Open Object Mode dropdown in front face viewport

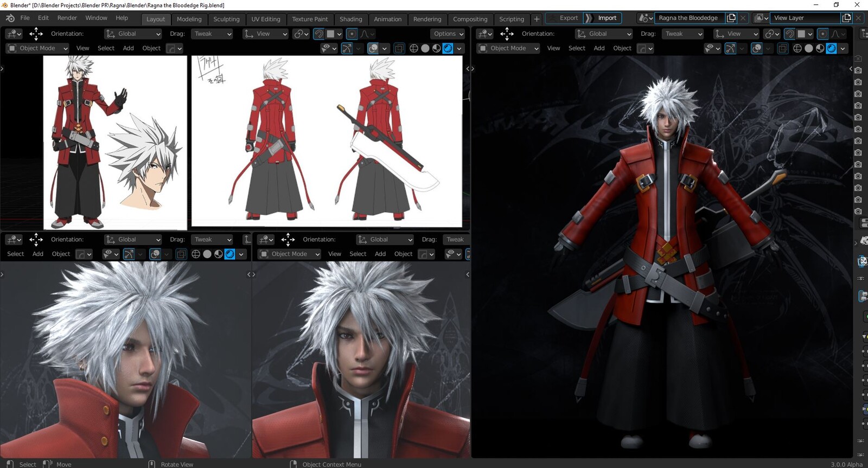coord(289,254)
